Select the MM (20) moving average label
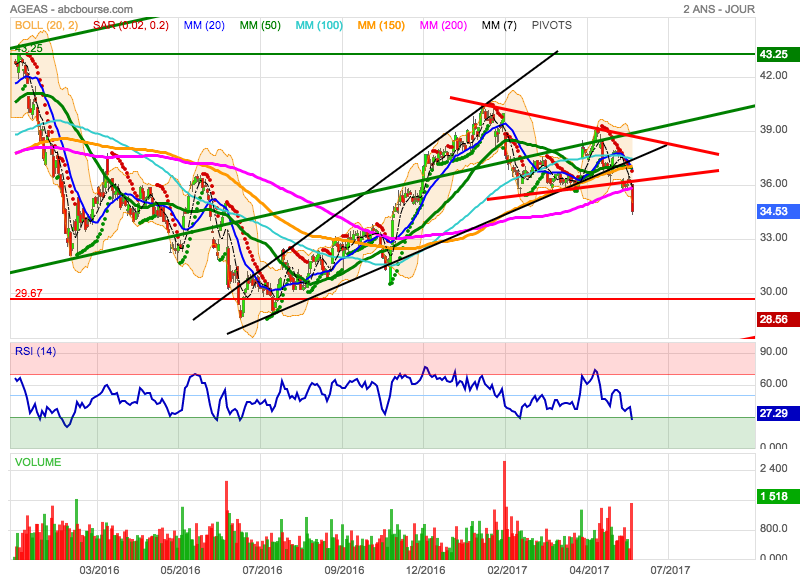Screen dimensions: 800x580 click(204, 25)
